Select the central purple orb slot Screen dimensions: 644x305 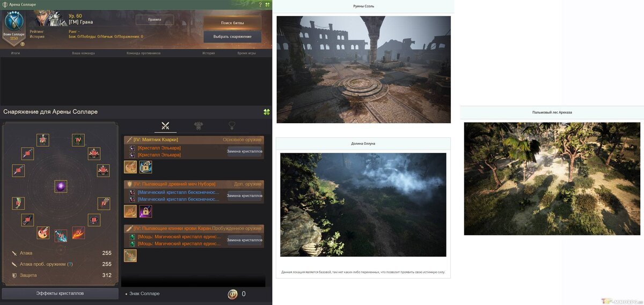coord(61,187)
